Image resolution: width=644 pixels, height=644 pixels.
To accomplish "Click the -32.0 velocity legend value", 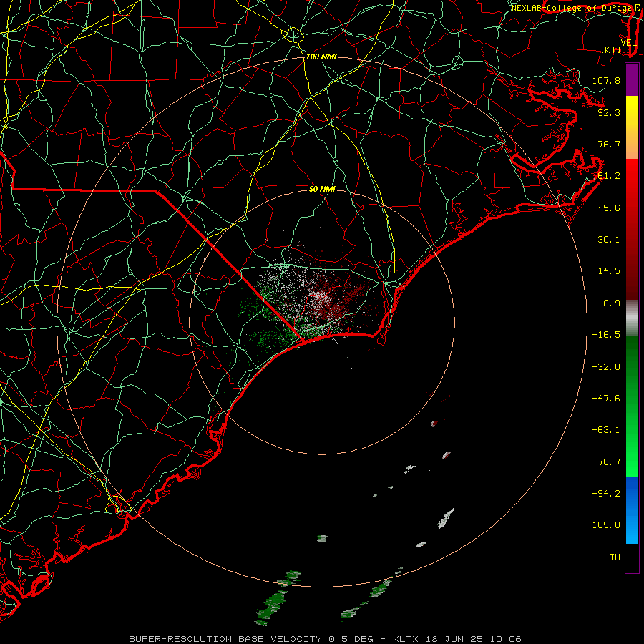I will (x=606, y=367).
